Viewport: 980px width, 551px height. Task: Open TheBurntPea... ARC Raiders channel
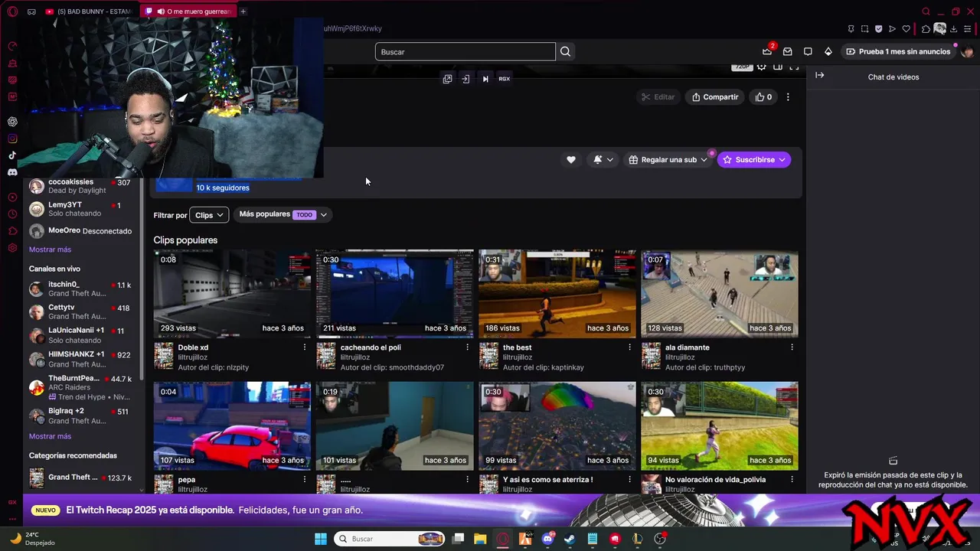[80, 387]
